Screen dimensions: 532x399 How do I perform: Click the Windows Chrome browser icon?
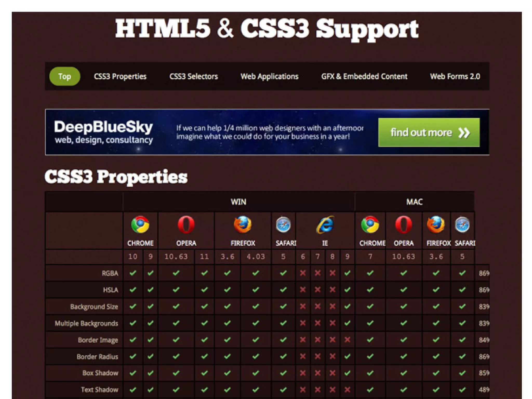point(140,224)
